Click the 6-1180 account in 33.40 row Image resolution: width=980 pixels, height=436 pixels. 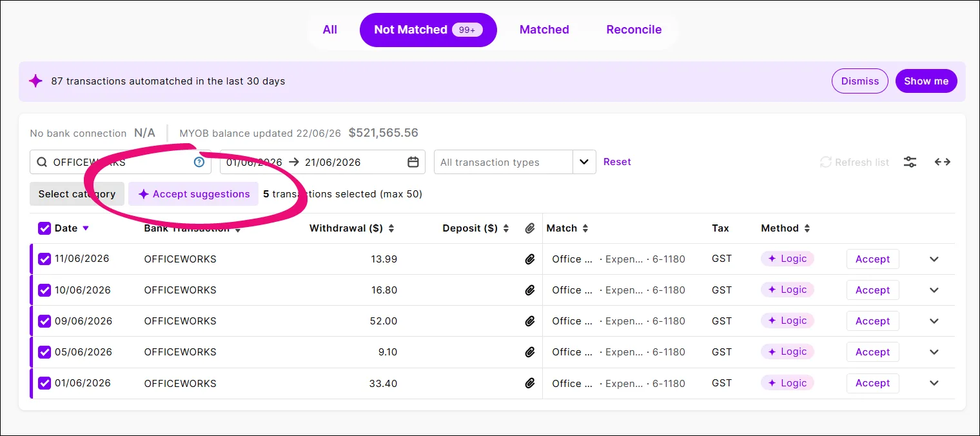[x=669, y=383]
